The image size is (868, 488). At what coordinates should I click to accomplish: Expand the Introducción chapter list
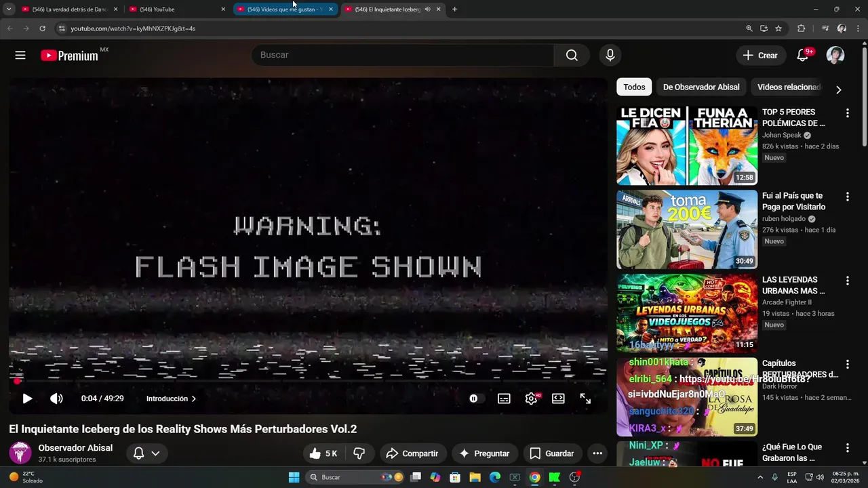[x=171, y=399]
